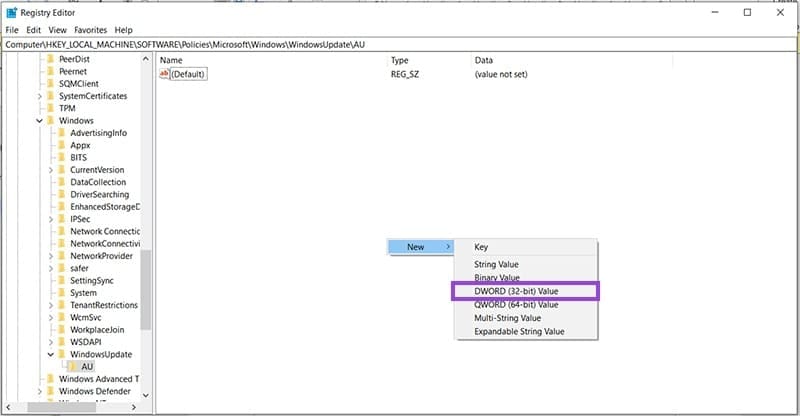Collapse the Windows key in tree
This screenshot has height=416, width=800.
39,121
